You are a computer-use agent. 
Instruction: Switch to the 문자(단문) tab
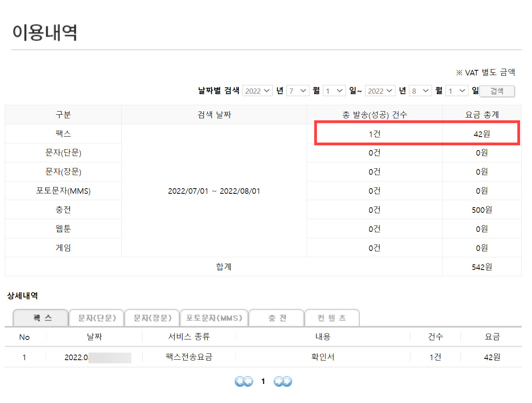(x=96, y=318)
